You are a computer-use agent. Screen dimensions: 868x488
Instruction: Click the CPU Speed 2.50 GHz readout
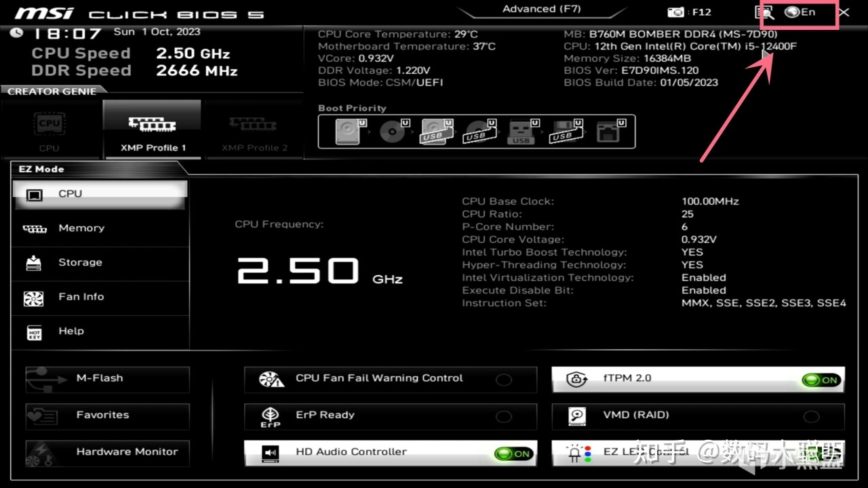131,54
